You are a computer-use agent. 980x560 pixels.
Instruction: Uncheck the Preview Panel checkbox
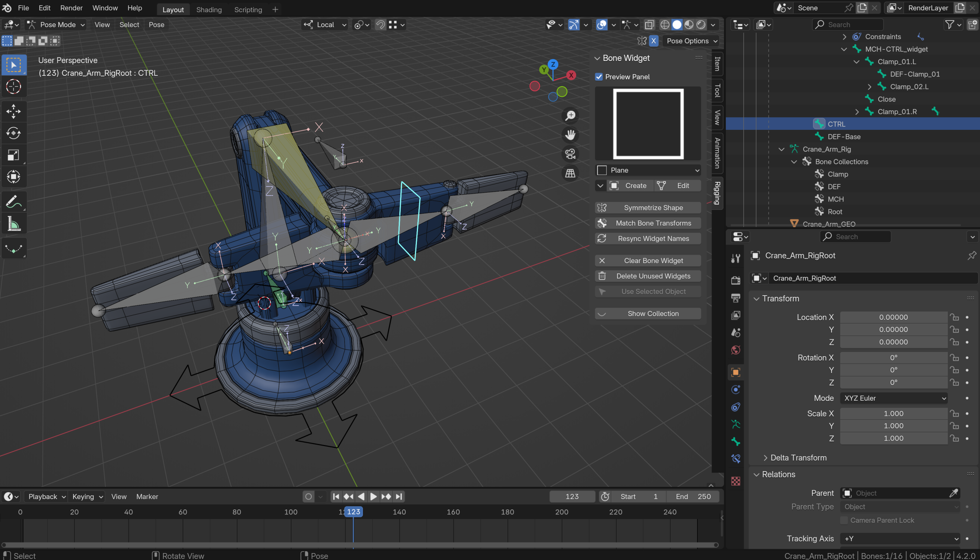[x=599, y=77]
